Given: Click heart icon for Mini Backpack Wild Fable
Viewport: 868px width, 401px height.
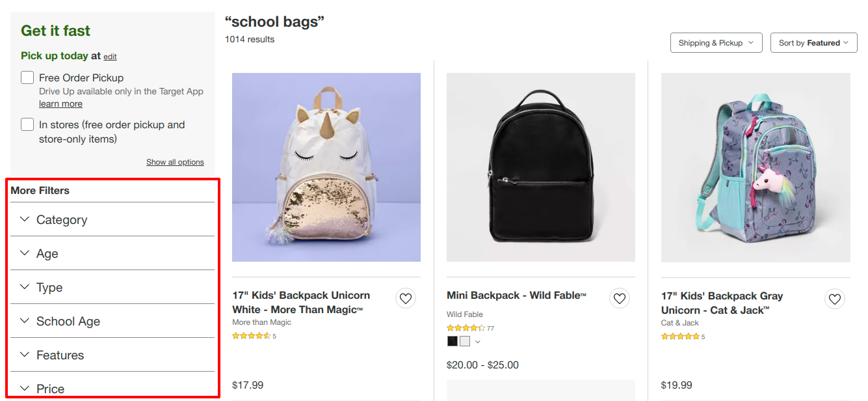Looking at the screenshot, I should click(620, 299).
